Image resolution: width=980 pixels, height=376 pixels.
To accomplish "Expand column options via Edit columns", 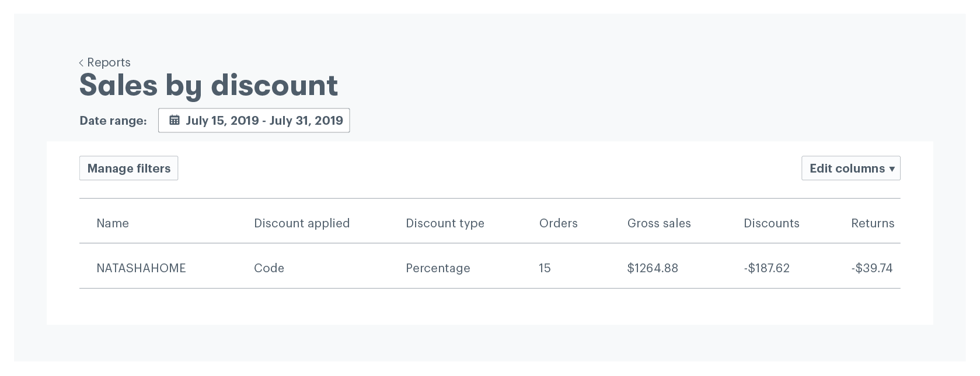I will tap(850, 168).
